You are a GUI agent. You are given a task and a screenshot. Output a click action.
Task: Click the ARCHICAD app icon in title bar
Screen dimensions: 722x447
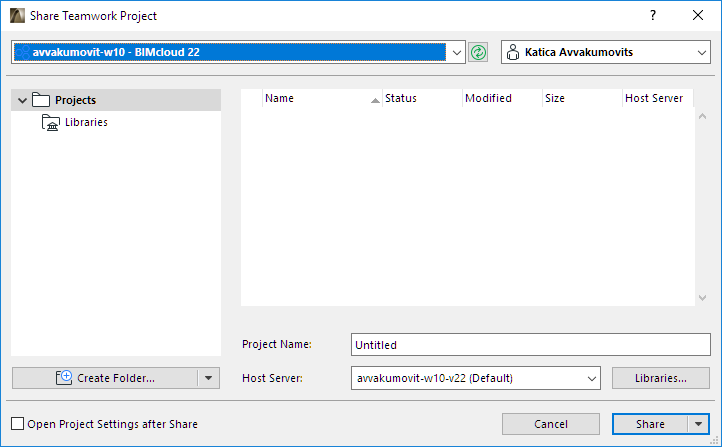(x=17, y=15)
